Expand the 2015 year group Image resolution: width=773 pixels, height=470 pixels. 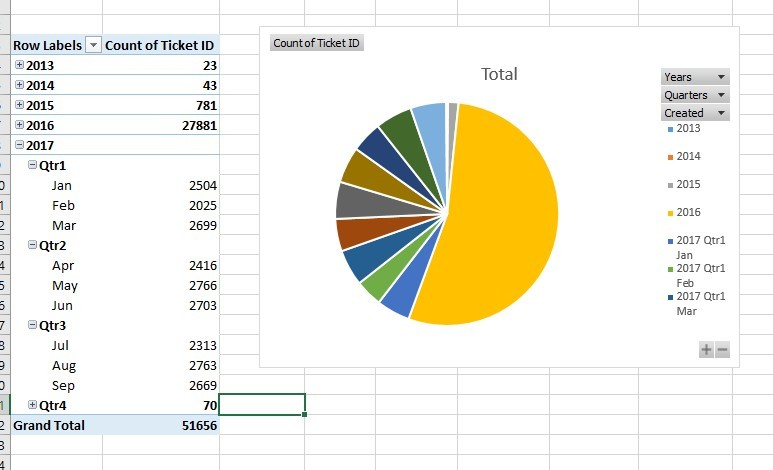[20, 105]
